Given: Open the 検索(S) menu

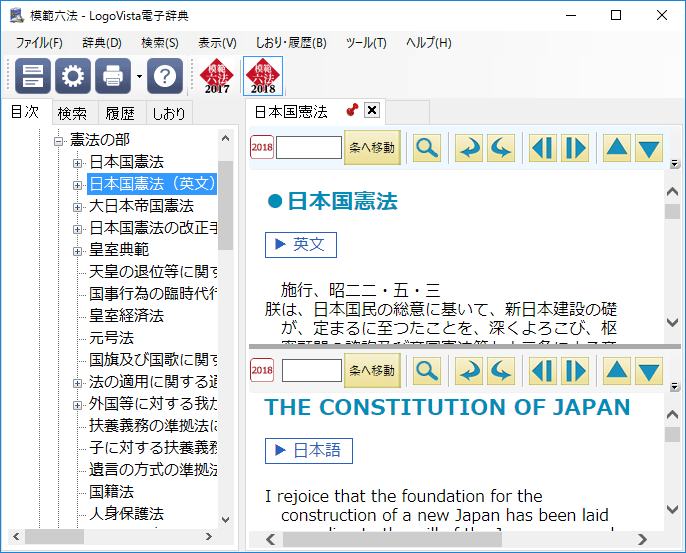Looking at the screenshot, I should coord(160,43).
